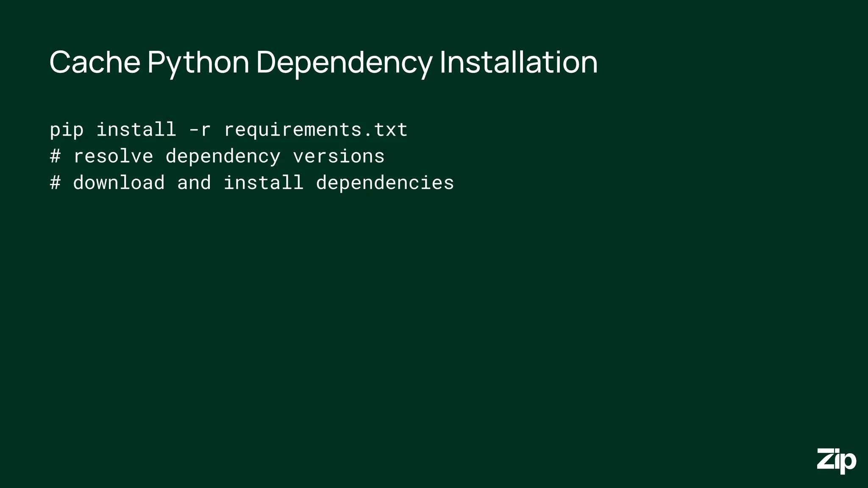This screenshot has height=488, width=868.
Task: Click the slide title "Cache Python Dependency Installation"
Action: click(323, 63)
